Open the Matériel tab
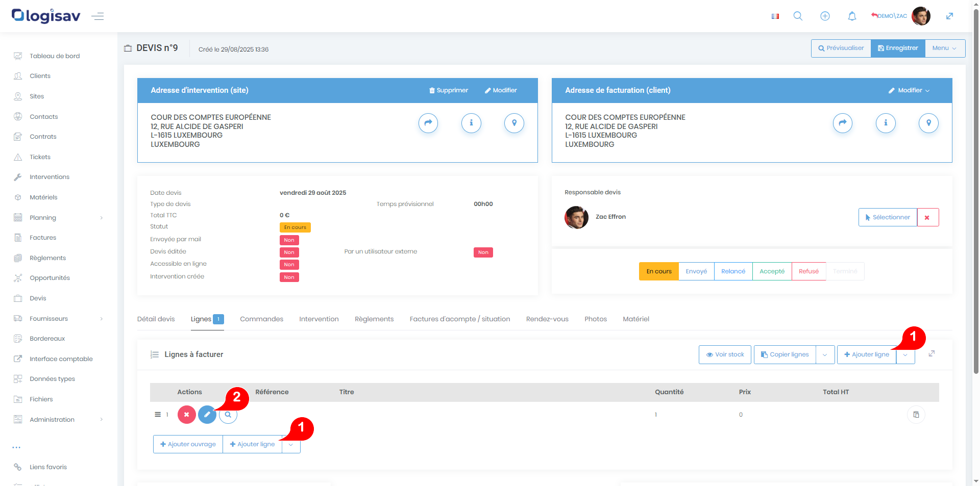The image size is (980, 486). [x=636, y=319]
